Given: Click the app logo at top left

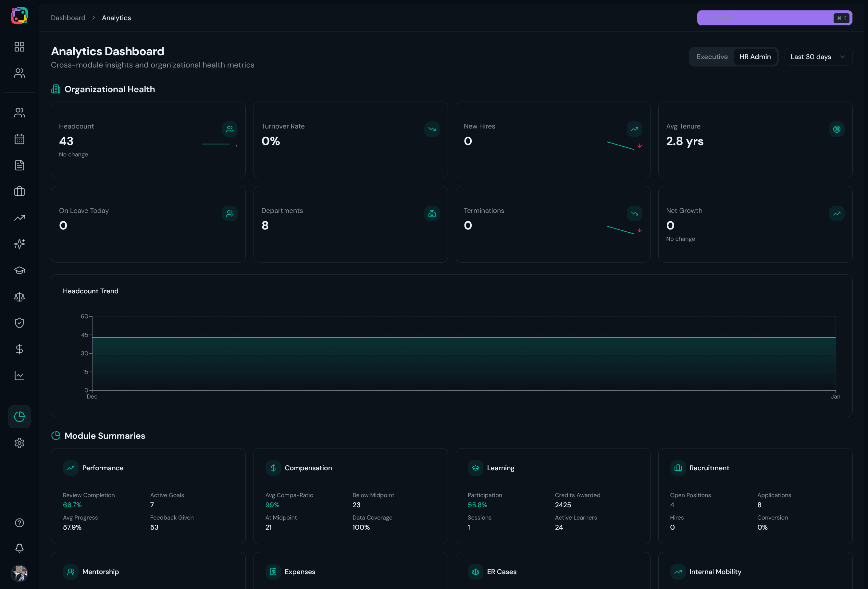Looking at the screenshot, I should (x=19, y=16).
